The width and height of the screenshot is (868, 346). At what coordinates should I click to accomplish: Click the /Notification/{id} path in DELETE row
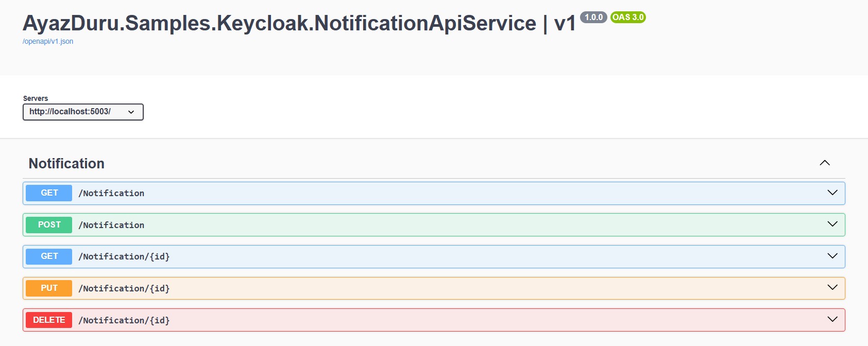124,320
